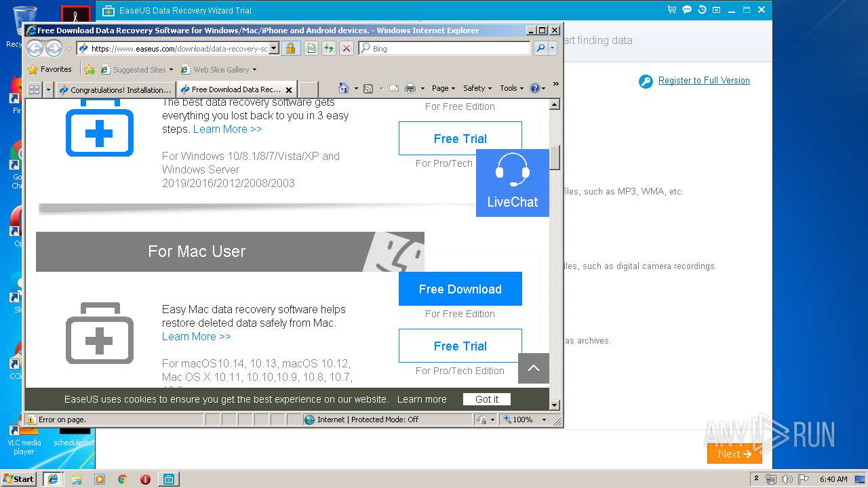Expand the tab list dropdown arrow
The height and width of the screenshot is (488, 868).
(48, 89)
